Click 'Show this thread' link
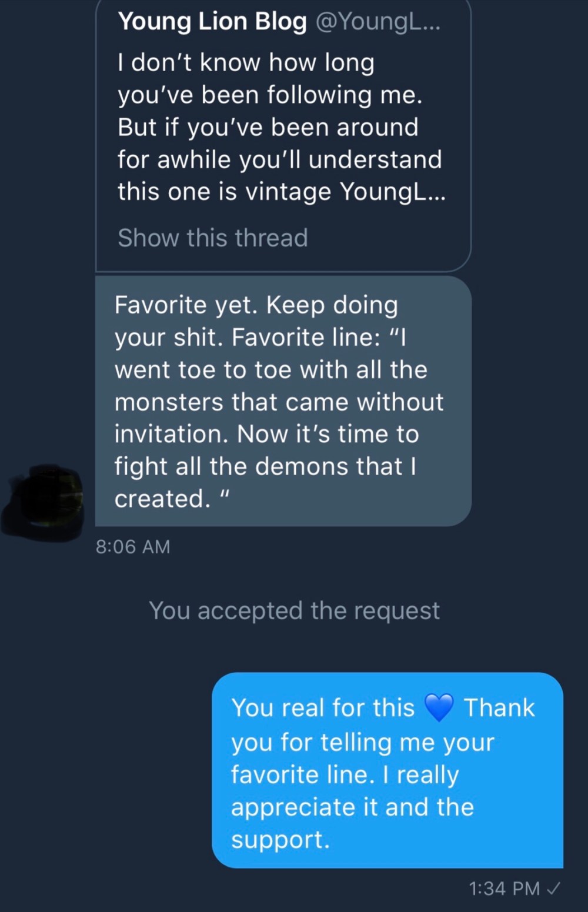588x912 pixels. pyautogui.click(x=212, y=238)
